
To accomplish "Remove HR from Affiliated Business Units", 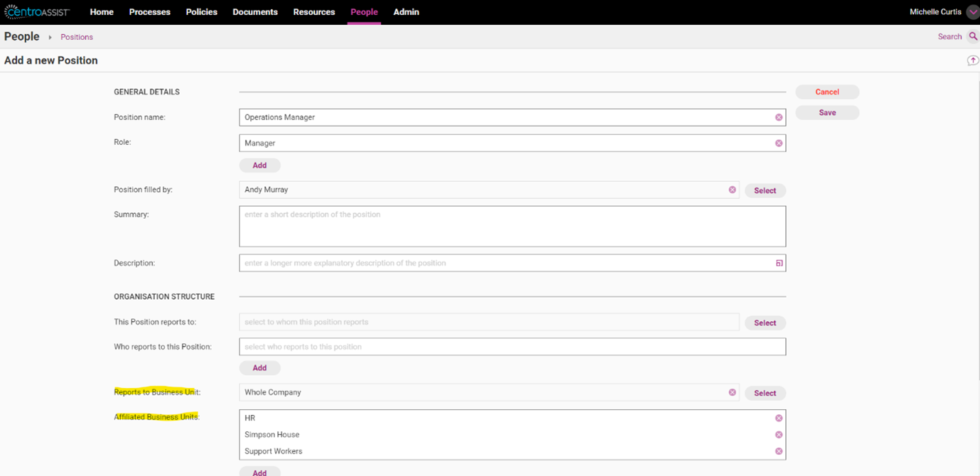I will click(779, 418).
